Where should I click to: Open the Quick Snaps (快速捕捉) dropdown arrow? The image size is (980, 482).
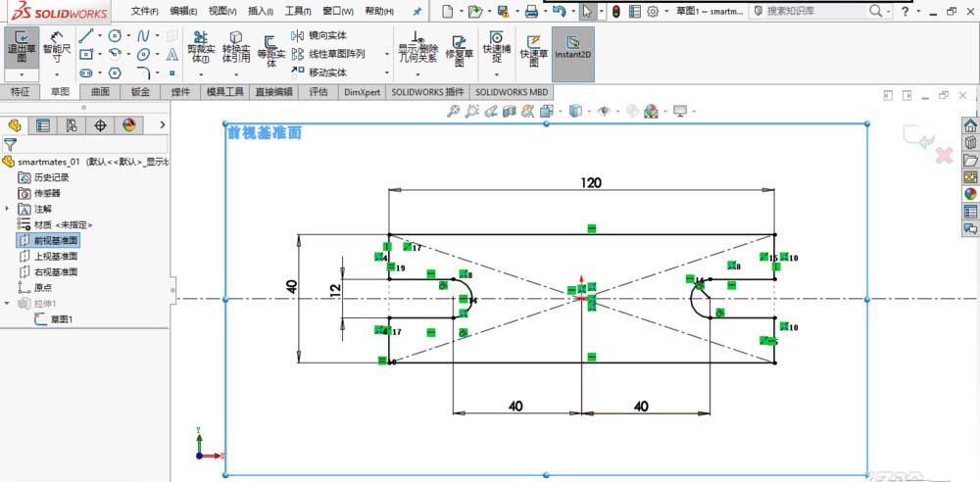(496, 73)
